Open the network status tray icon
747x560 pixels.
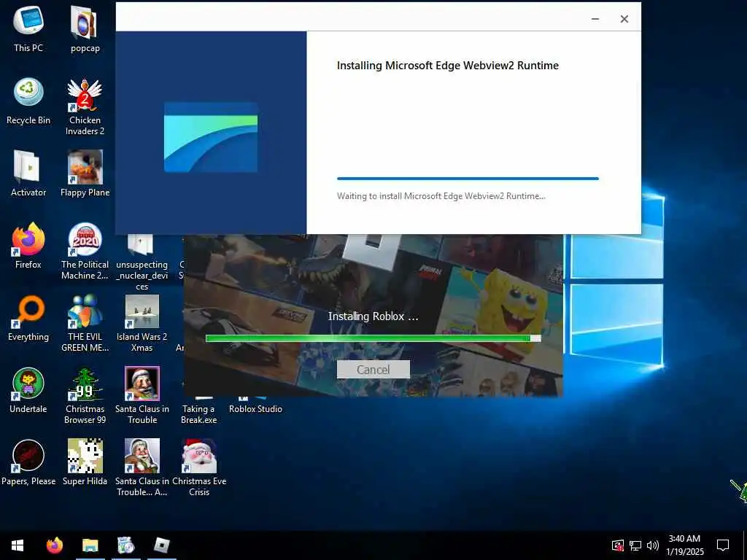coord(635,545)
